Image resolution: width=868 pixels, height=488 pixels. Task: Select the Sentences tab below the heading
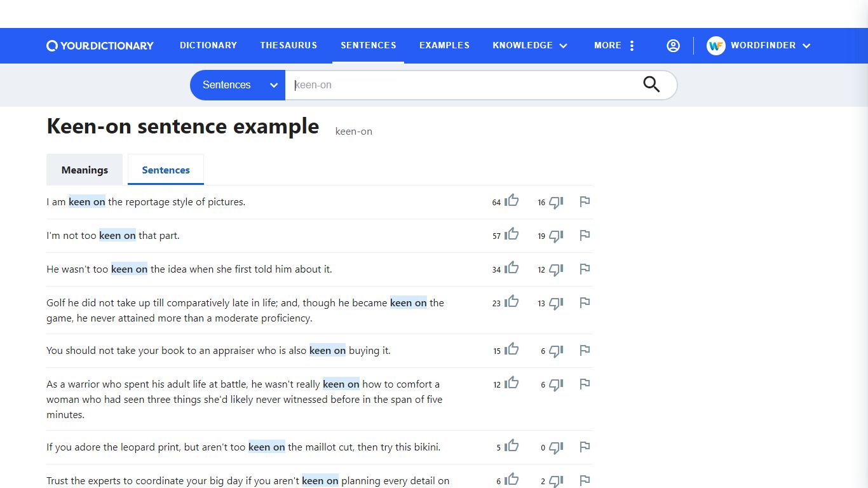[x=166, y=170]
